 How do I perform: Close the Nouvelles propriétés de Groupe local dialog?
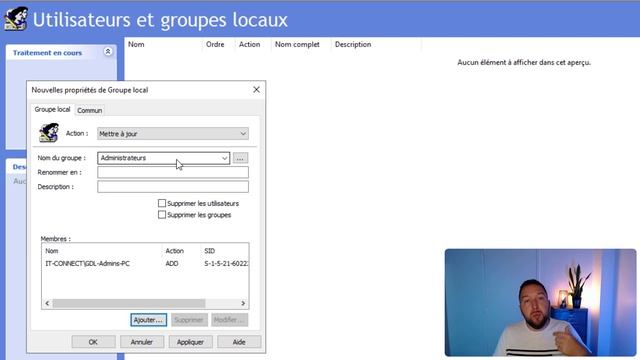[x=256, y=89]
